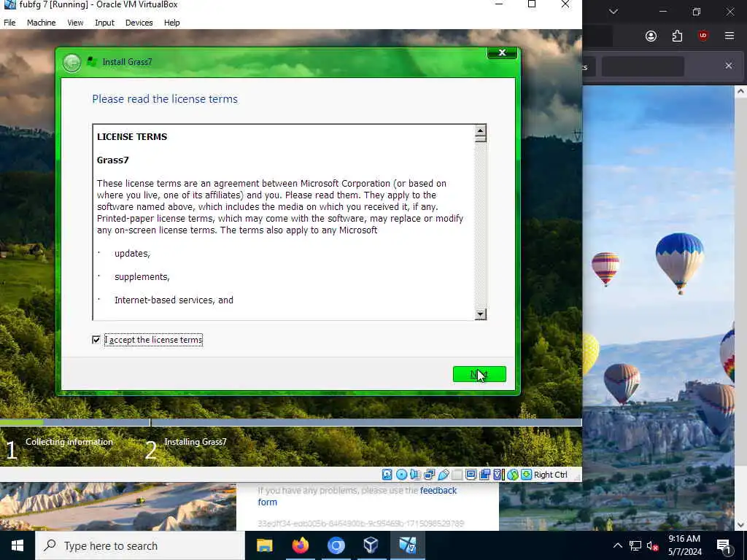Click the Right Ctrl host key label
Screen dimensions: 747x560
(x=550, y=475)
